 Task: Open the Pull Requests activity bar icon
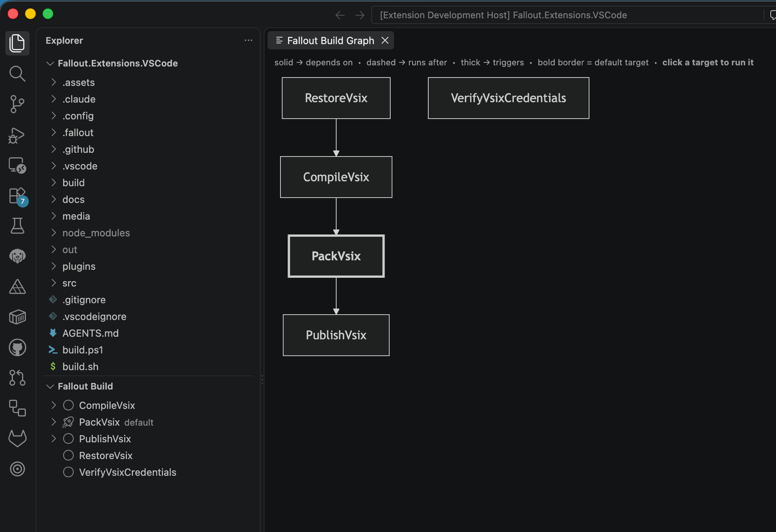(x=17, y=378)
